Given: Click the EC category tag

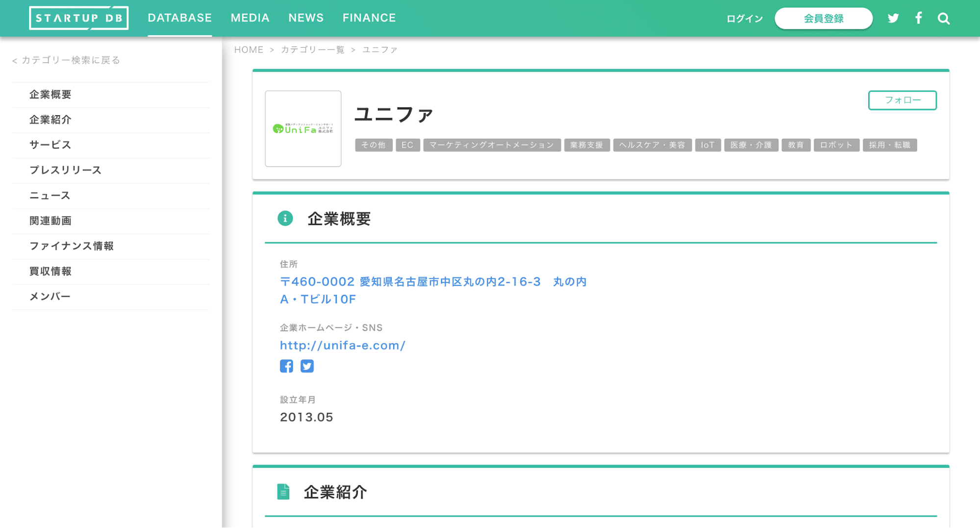Looking at the screenshot, I should click(x=407, y=145).
